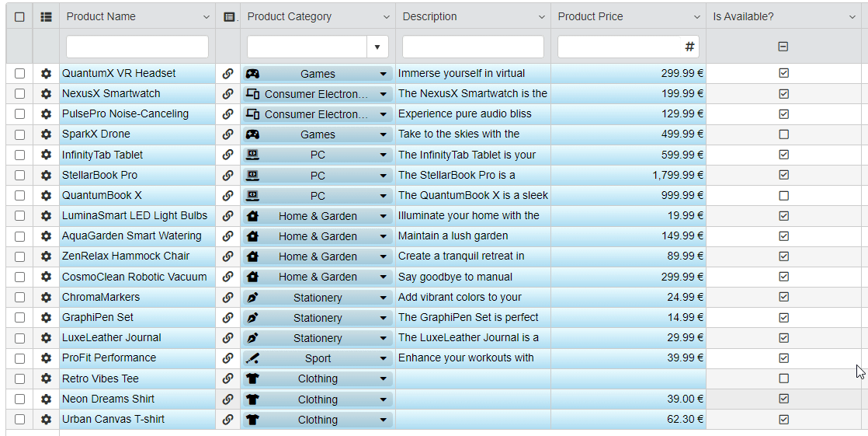Image resolution: width=868 pixels, height=436 pixels.
Task: Click the gear icon for QuantumX VR Headset
Action: point(46,73)
